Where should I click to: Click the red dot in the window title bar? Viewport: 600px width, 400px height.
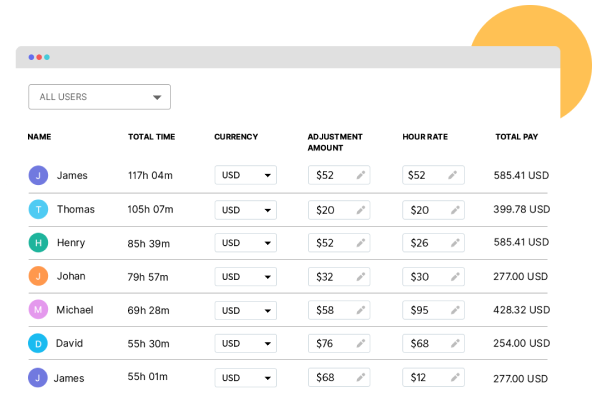pos(39,57)
